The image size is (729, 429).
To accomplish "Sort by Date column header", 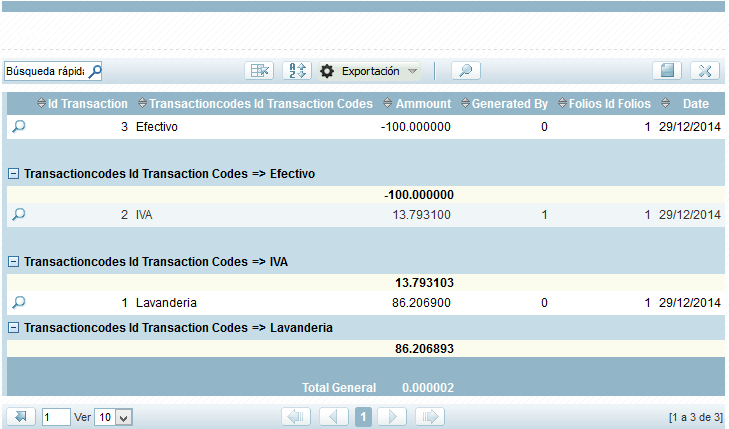I will 695,104.
